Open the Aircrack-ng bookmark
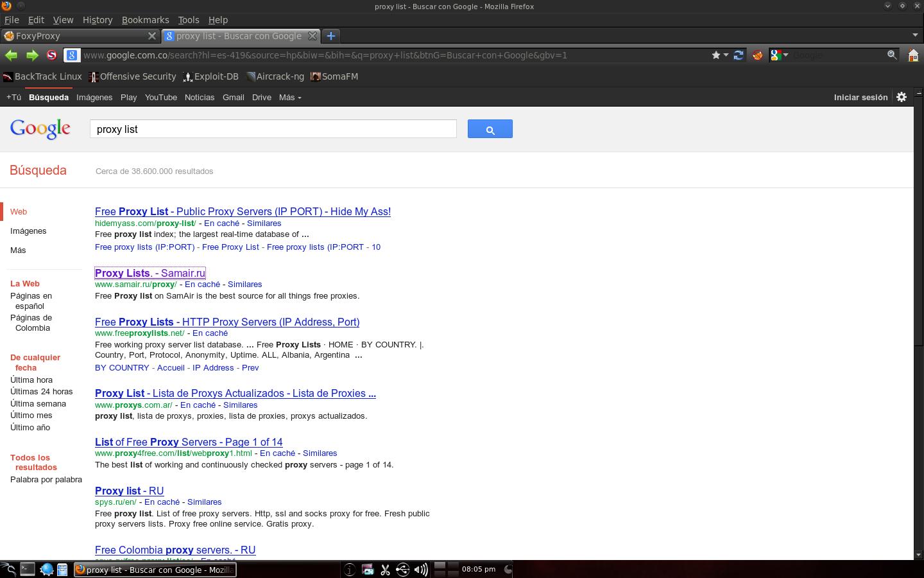Image resolution: width=924 pixels, height=578 pixels. [275, 76]
